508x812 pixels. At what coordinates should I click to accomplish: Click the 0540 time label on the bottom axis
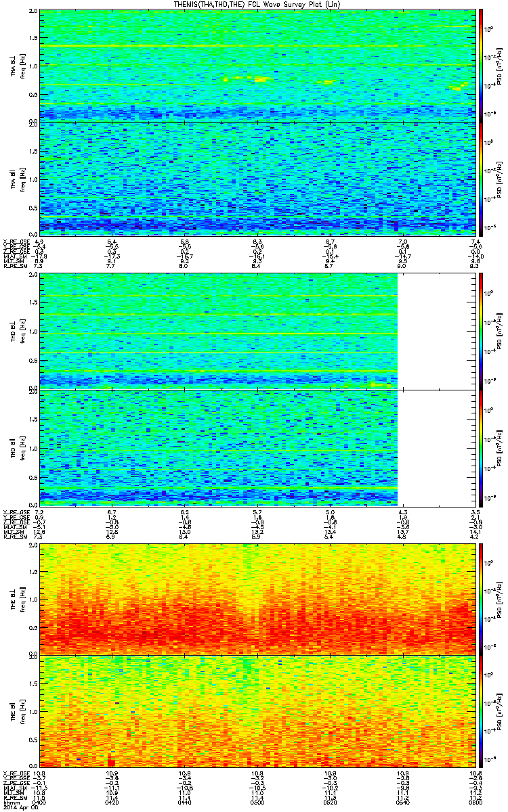tap(402, 803)
